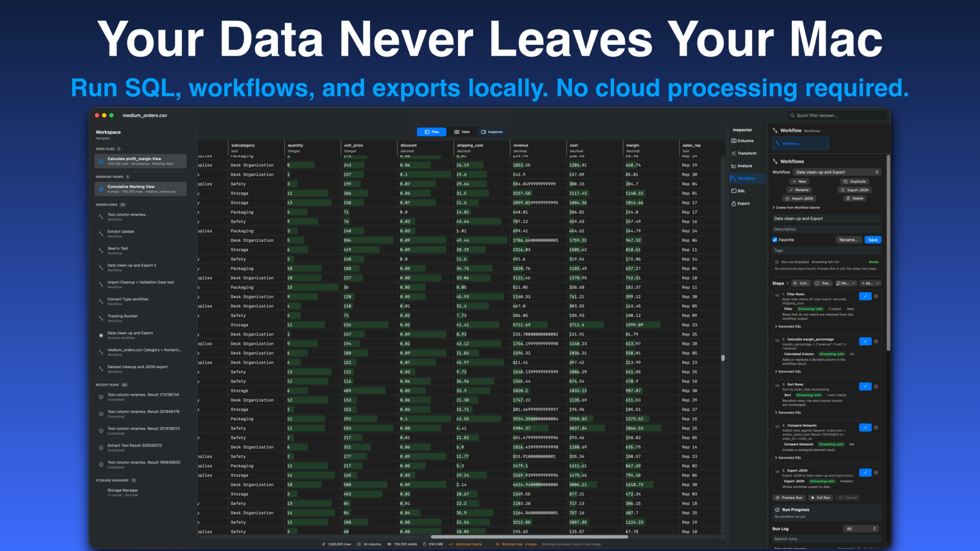The width and height of the screenshot is (980, 551).
Task: Edit step 2 Calculate margin_percentage with pencil
Action: click(865, 341)
